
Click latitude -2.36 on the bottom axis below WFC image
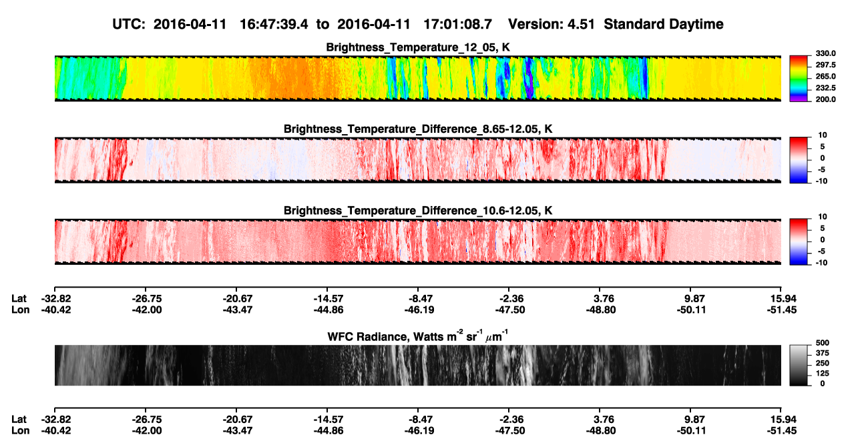coord(509,420)
